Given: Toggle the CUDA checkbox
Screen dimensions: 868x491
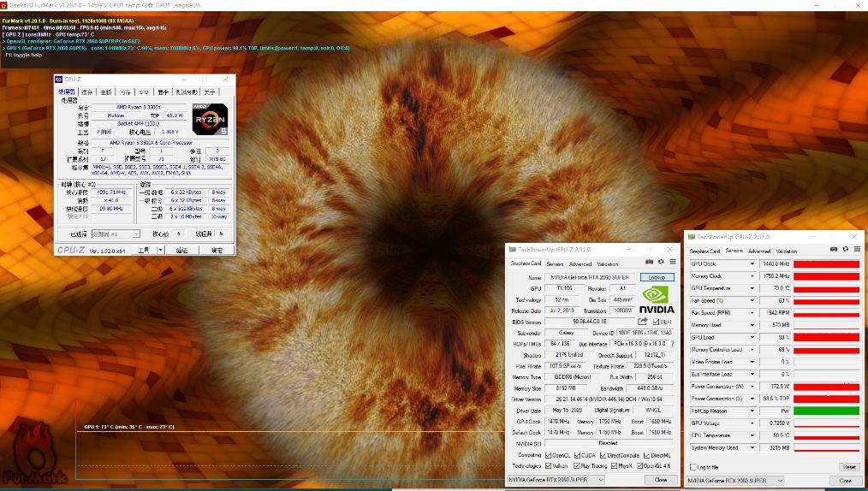Looking at the screenshot, I should pyautogui.click(x=577, y=455).
